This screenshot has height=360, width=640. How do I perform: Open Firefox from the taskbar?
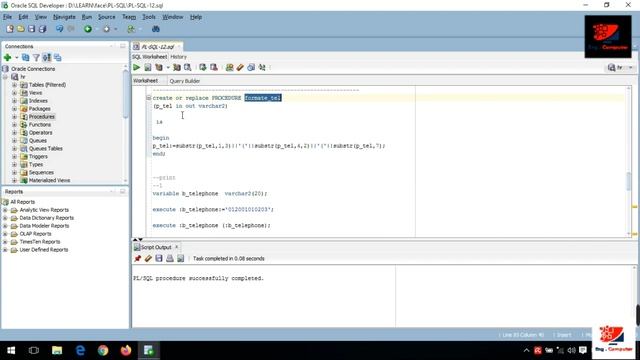(x=126, y=350)
